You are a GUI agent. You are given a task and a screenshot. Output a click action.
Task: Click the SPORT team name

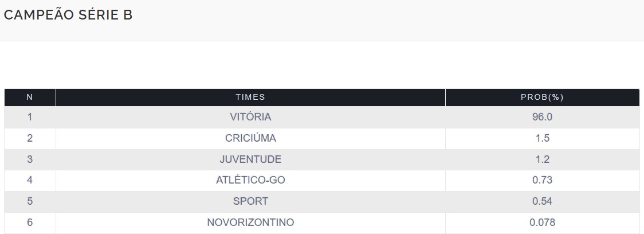point(250,201)
